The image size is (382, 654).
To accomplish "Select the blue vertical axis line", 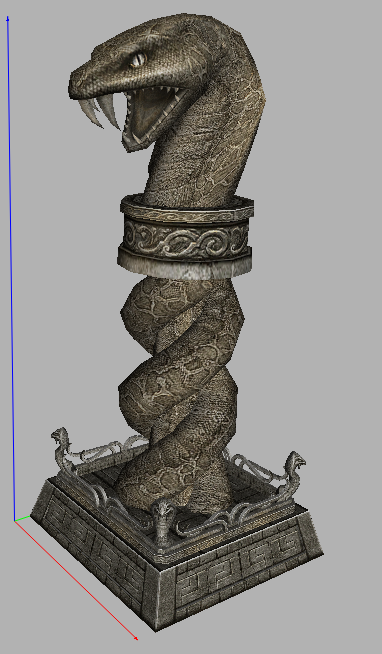I will [x=10, y=267].
